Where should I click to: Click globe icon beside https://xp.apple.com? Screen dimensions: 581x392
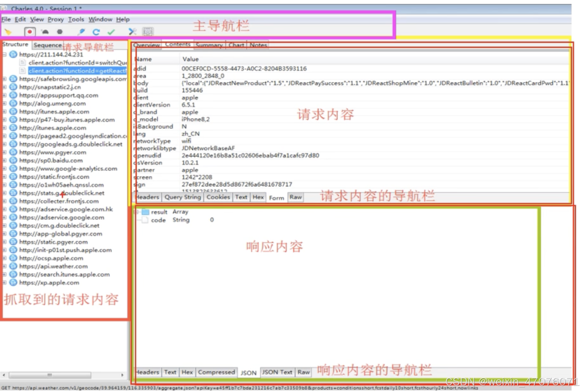coord(13,282)
